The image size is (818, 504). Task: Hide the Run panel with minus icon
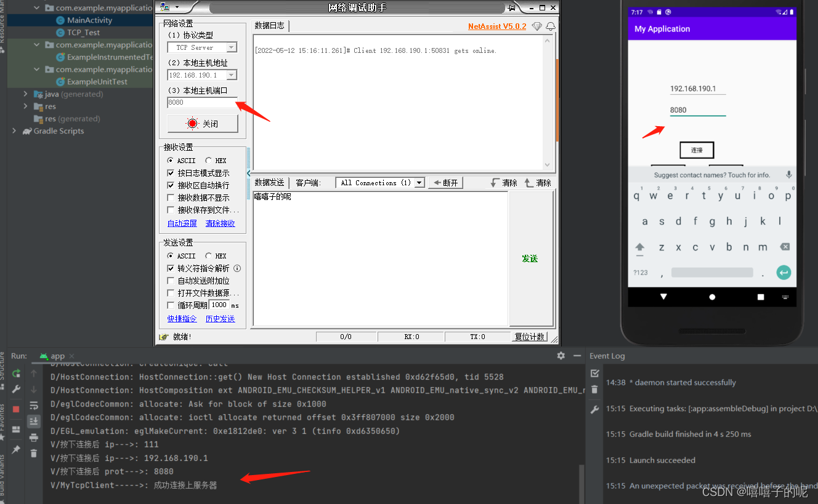pyautogui.click(x=577, y=356)
